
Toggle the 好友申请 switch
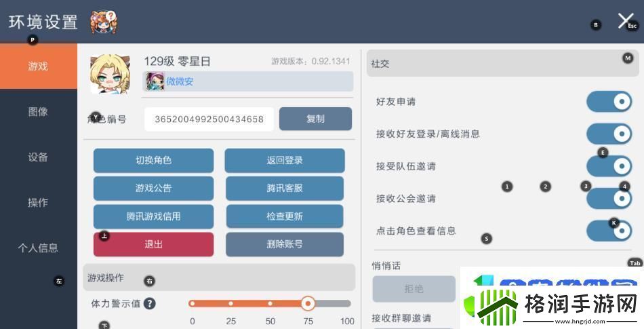(x=609, y=101)
